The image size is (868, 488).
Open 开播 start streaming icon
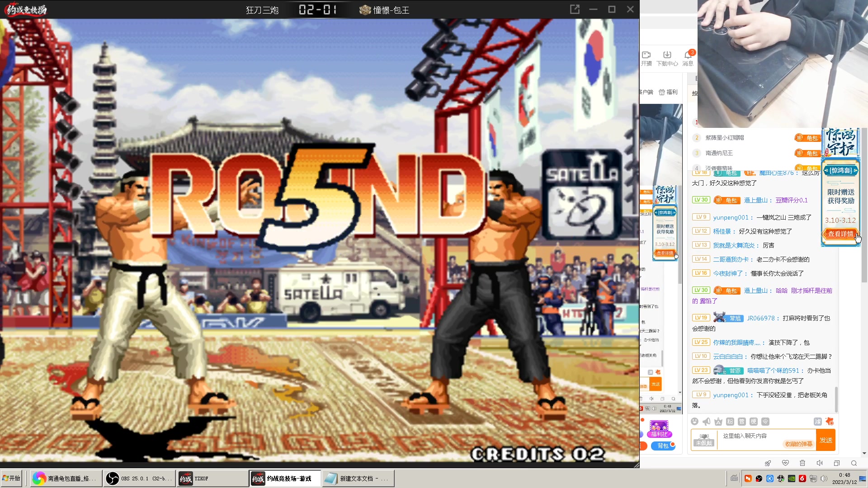coord(646,58)
